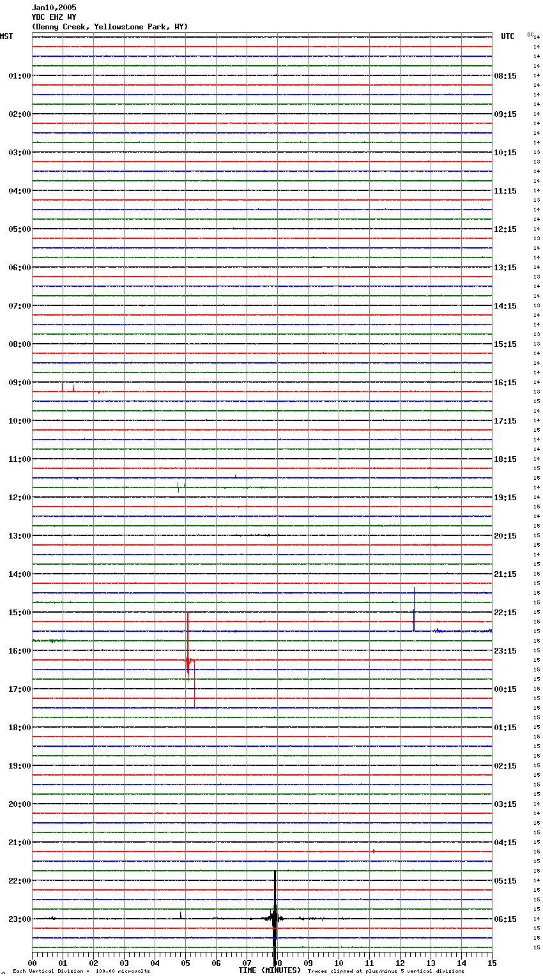
Task: Select the 22:00 MST time label
Action: [19, 881]
